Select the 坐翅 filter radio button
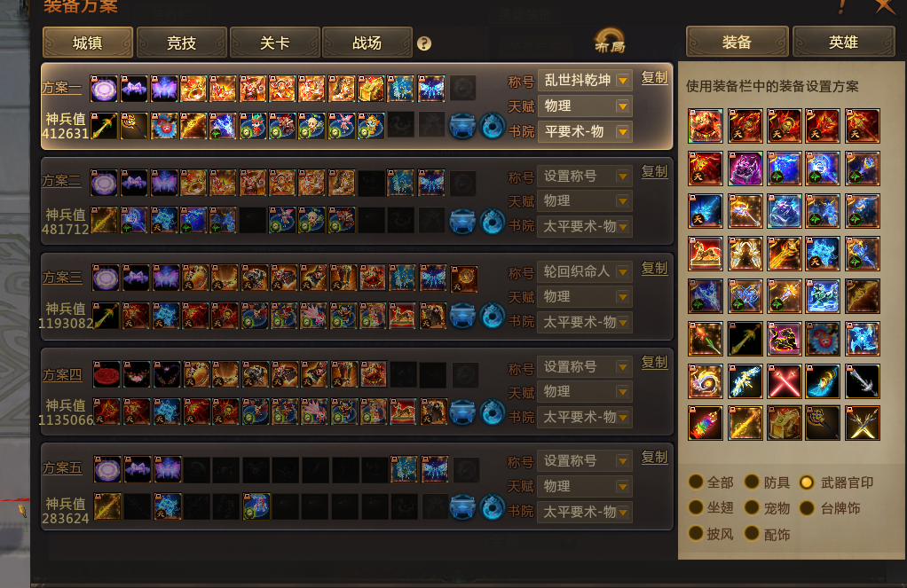Viewport: 907px width, 588px height. (696, 507)
